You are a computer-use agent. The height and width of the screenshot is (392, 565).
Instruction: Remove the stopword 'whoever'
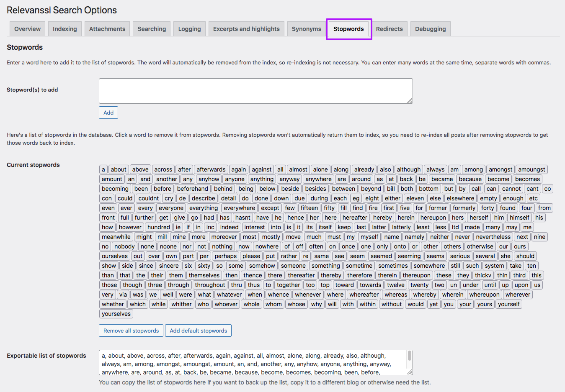click(226, 304)
